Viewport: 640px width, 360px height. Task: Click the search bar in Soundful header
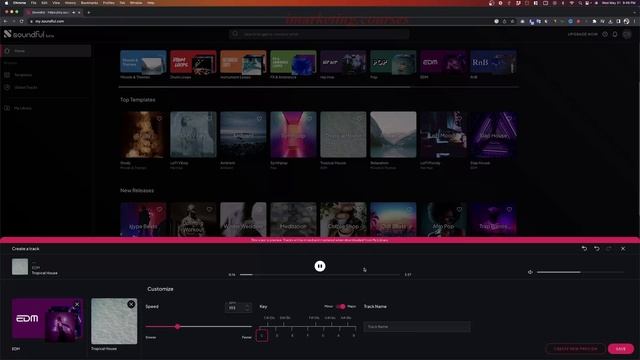319,34
